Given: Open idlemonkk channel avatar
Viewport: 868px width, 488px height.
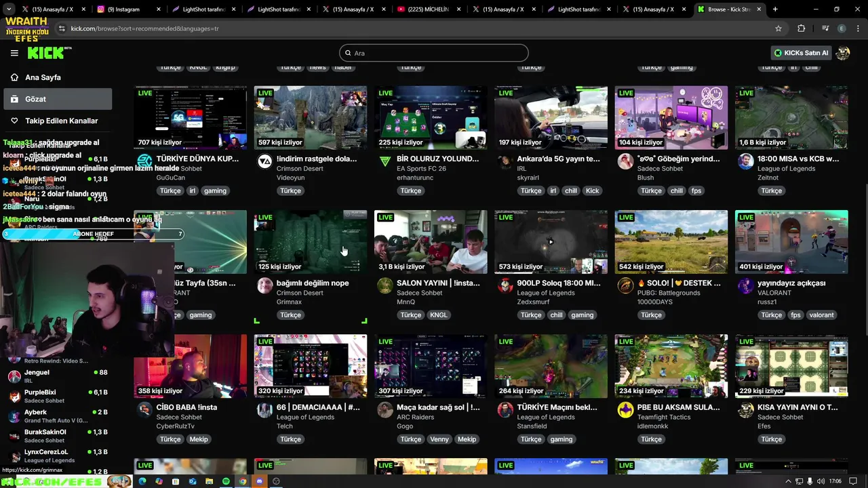Looking at the screenshot, I should (x=625, y=410).
